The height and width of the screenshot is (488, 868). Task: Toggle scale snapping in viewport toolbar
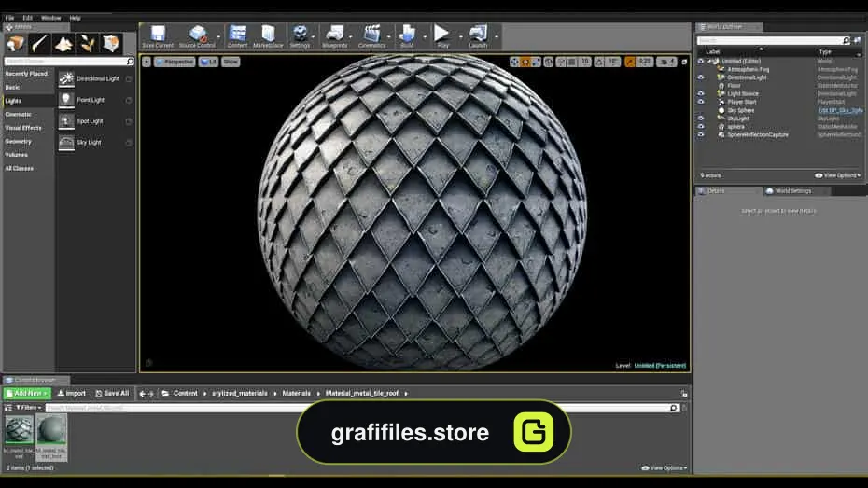[x=630, y=62]
